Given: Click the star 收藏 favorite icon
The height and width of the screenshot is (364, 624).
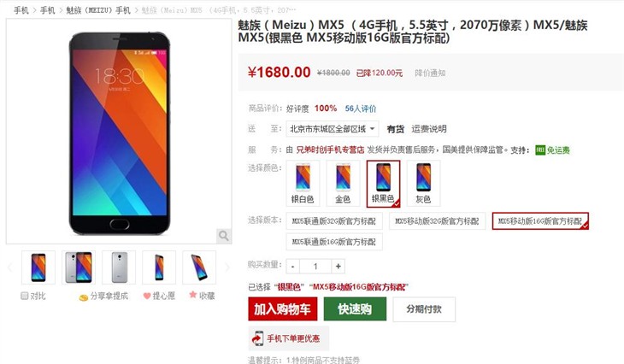Looking at the screenshot, I should [193, 295].
